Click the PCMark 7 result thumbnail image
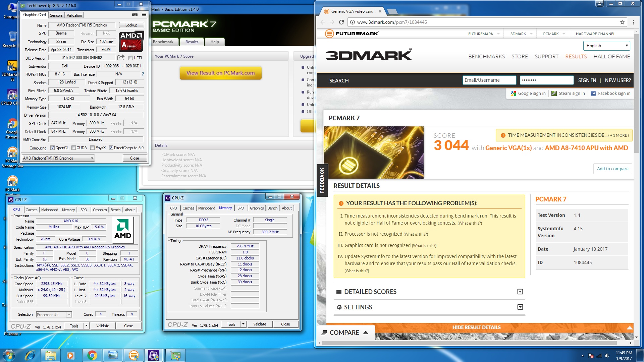Image resolution: width=644 pixels, height=362 pixels. [374, 153]
